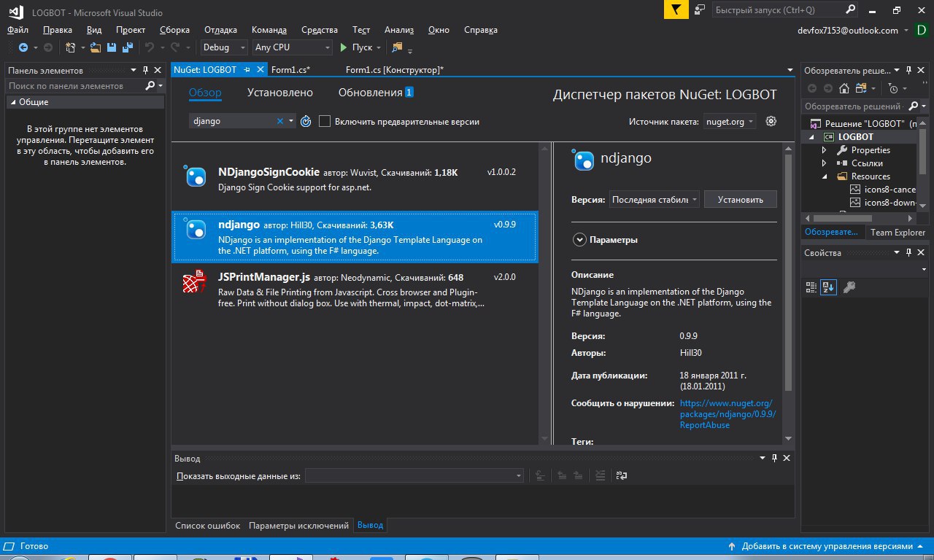Click the Categorized icon in Properties panel
The image size is (934, 560).
811,287
